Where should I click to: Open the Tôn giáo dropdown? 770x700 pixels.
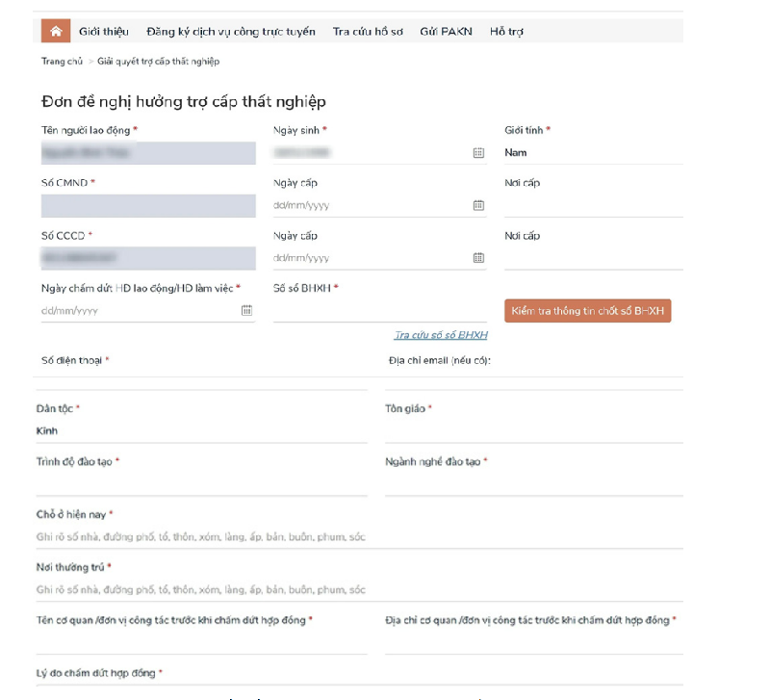point(533,431)
